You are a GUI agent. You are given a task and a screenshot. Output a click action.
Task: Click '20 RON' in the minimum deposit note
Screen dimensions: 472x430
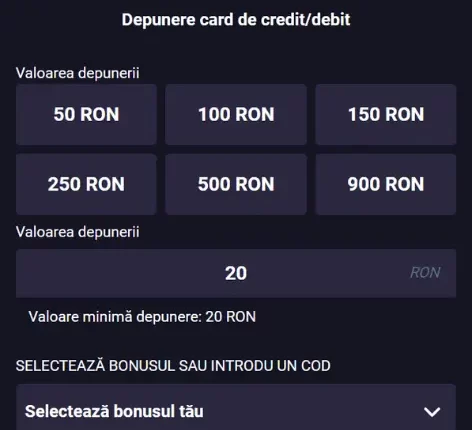pos(231,317)
